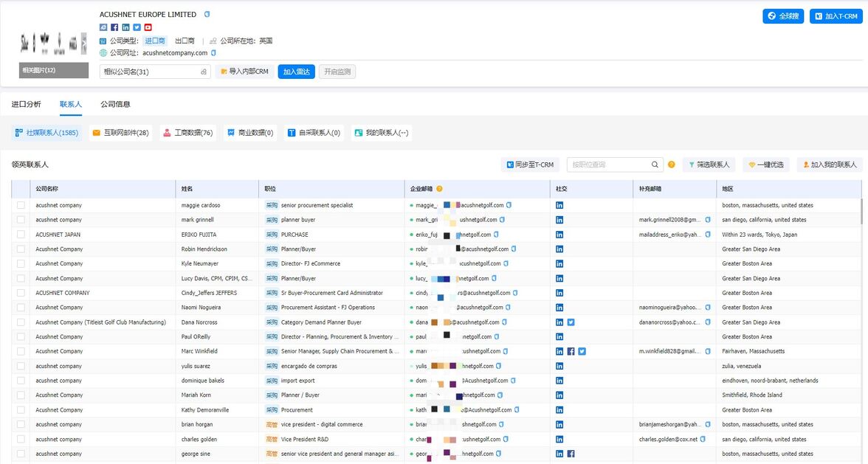Copy maggie cardoso's company email address
This screenshot has height=464, width=868.
click(509, 205)
